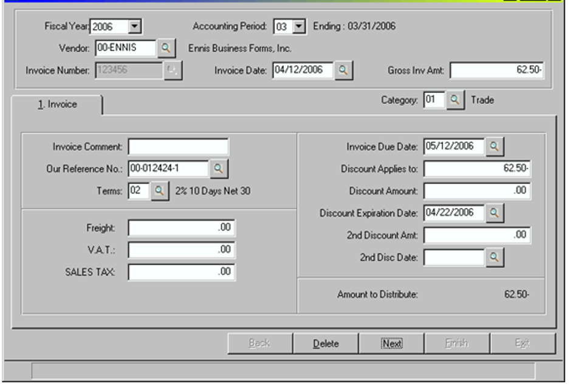Click the Exit button
Screen dimensions: 570x392
click(x=523, y=343)
